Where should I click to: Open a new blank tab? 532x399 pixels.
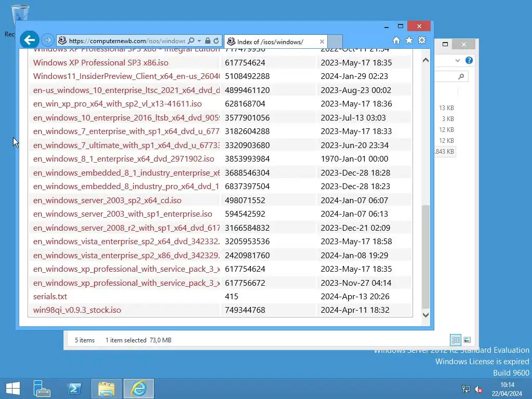pyautogui.click(x=335, y=42)
